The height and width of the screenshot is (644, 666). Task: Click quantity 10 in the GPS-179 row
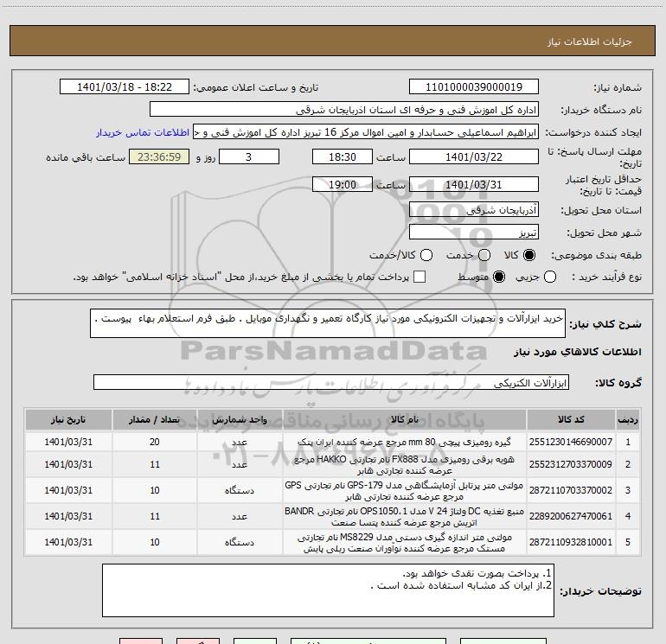tap(155, 490)
